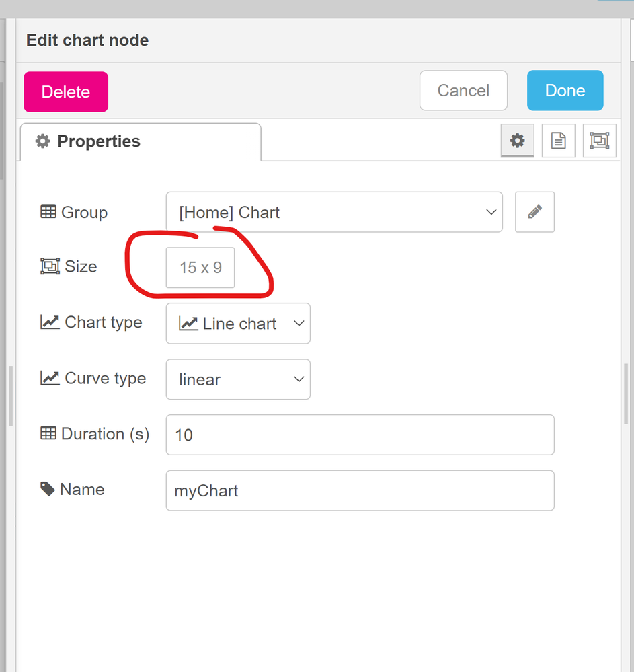Click the table icon beside Duration

(x=48, y=433)
